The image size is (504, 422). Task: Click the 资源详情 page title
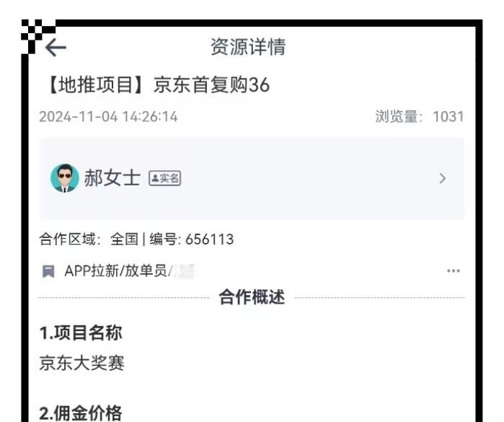248,47
